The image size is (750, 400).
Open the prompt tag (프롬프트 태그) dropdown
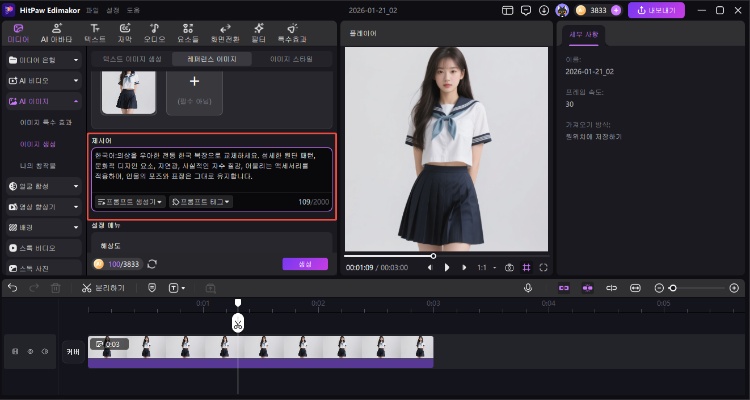[x=201, y=202]
